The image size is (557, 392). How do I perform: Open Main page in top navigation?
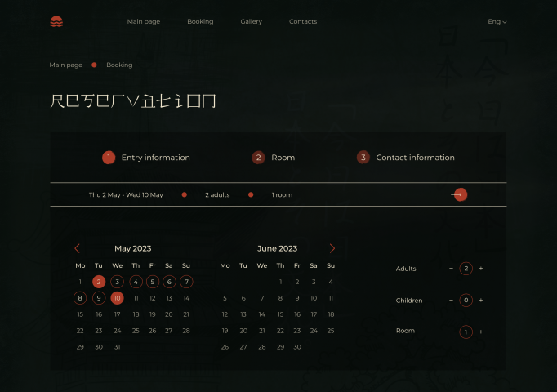[x=144, y=22]
